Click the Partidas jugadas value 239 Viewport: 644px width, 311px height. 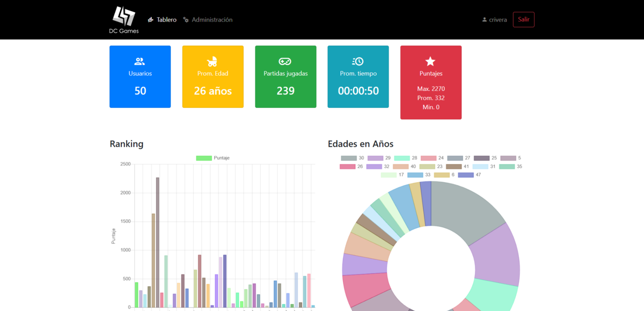286,91
